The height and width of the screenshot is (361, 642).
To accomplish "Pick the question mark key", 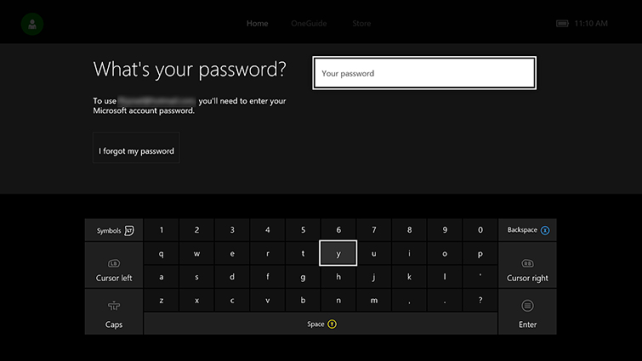I will point(480,300).
